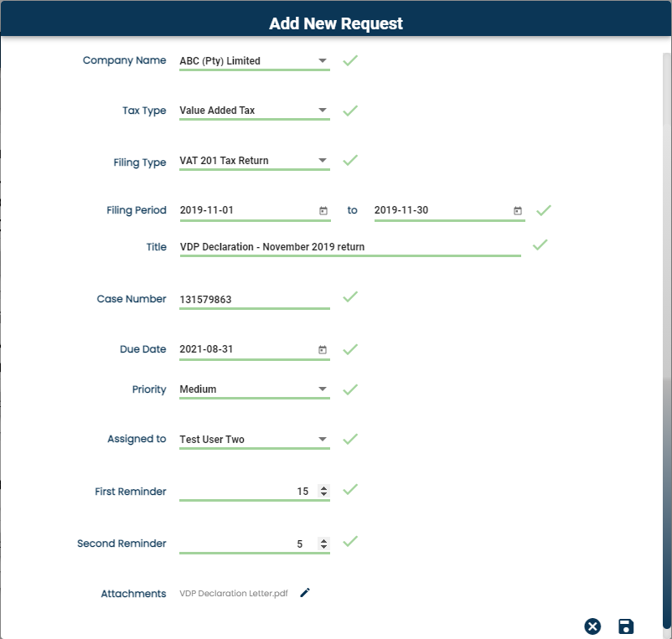The height and width of the screenshot is (639, 672).
Task: Click the Title input field
Action: click(x=350, y=247)
